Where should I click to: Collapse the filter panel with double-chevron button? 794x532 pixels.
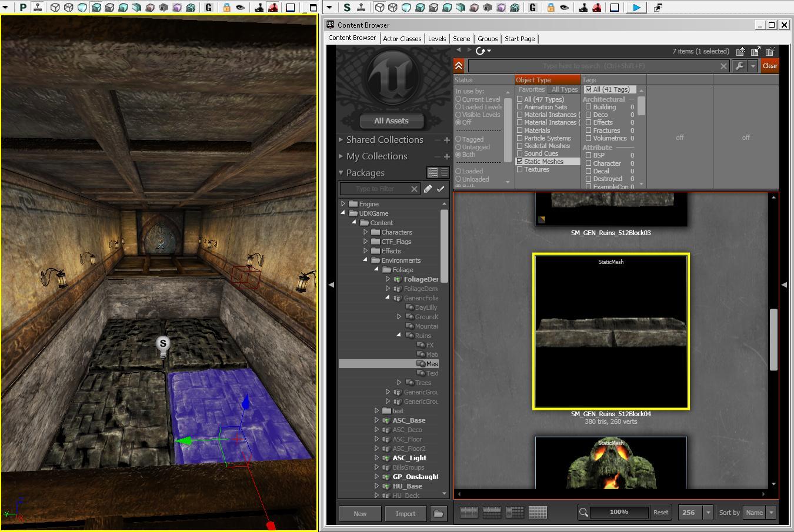tap(459, 66)
